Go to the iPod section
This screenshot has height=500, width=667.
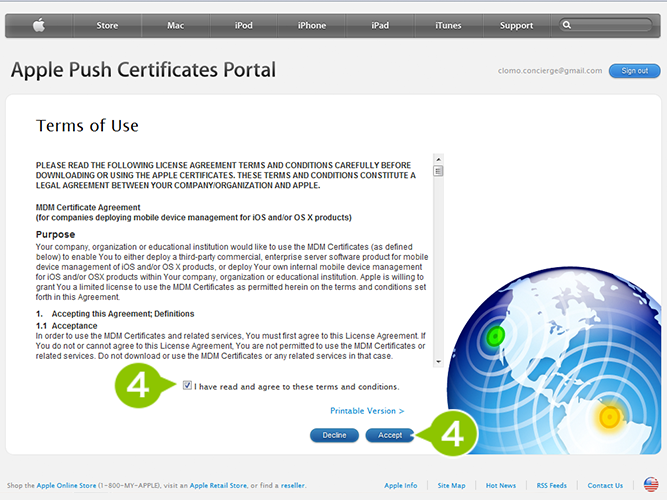(243, 26)
